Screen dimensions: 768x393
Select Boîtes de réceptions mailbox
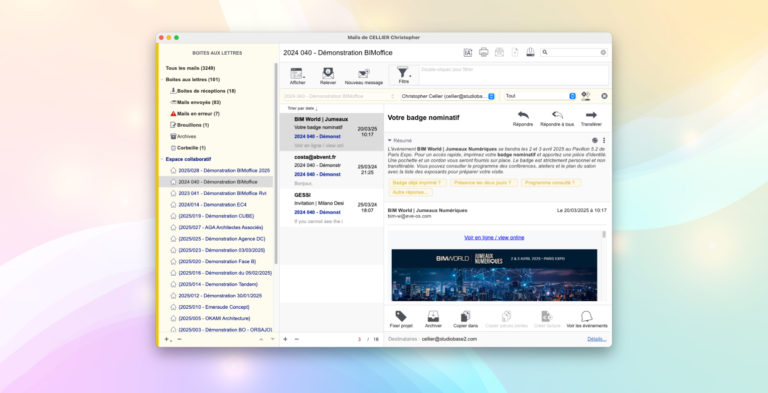pos(206,91)
